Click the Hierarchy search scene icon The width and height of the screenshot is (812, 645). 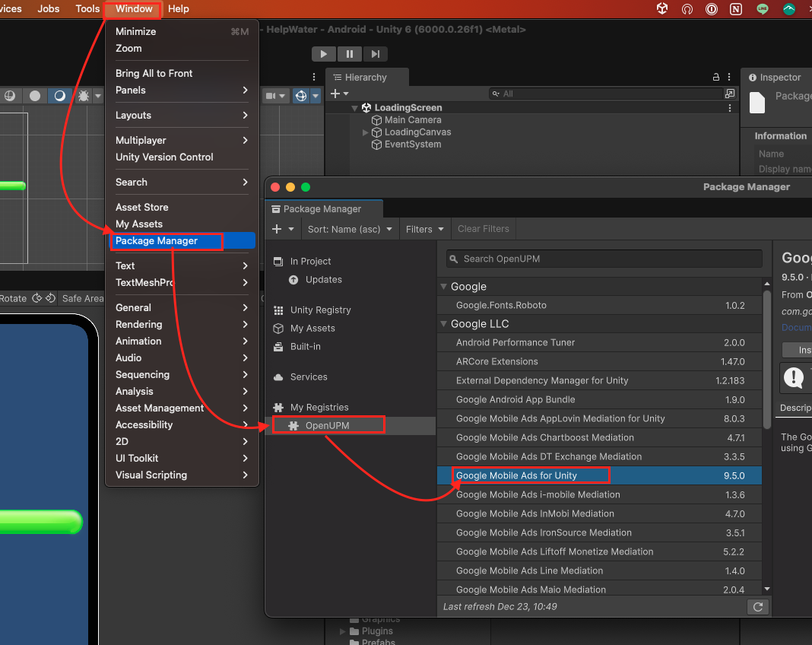730,94
